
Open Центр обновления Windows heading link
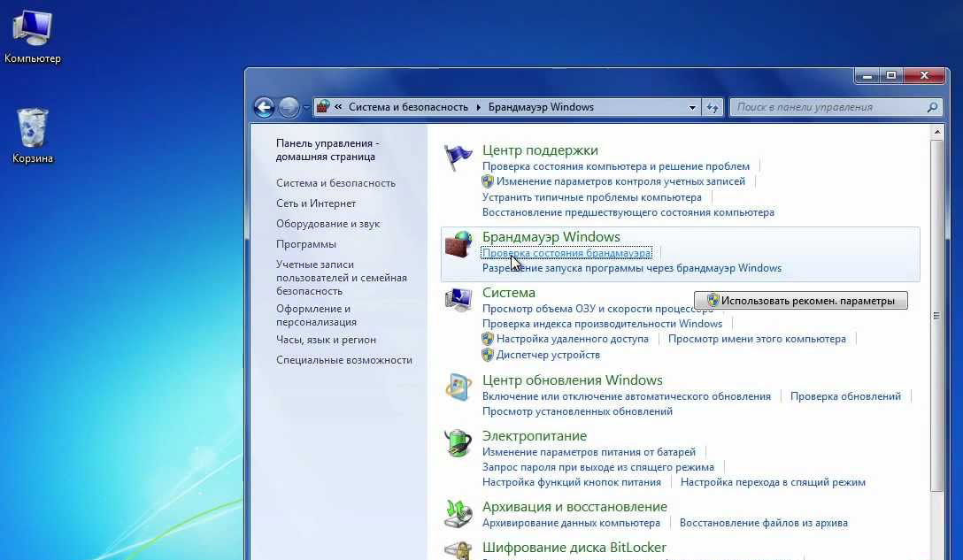[573, 380]
